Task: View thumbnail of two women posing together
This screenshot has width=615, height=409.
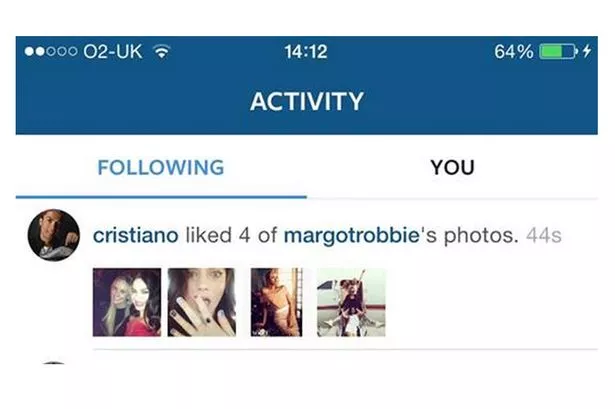Action: point(127,302)
